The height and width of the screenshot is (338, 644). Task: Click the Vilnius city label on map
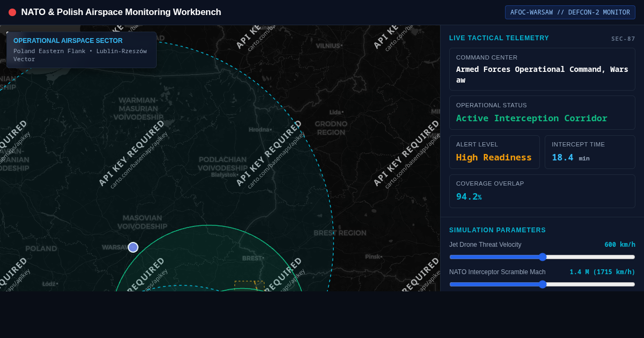click(x=329, y=46)
